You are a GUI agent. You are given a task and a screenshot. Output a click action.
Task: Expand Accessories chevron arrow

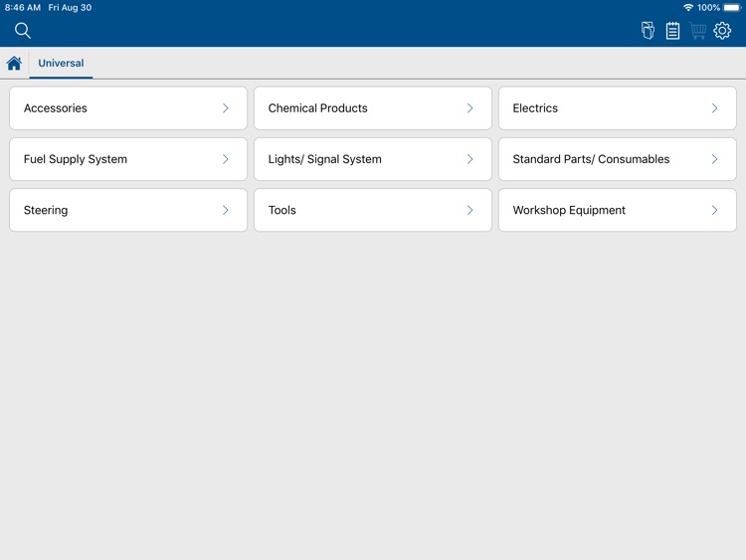(226, 108)
